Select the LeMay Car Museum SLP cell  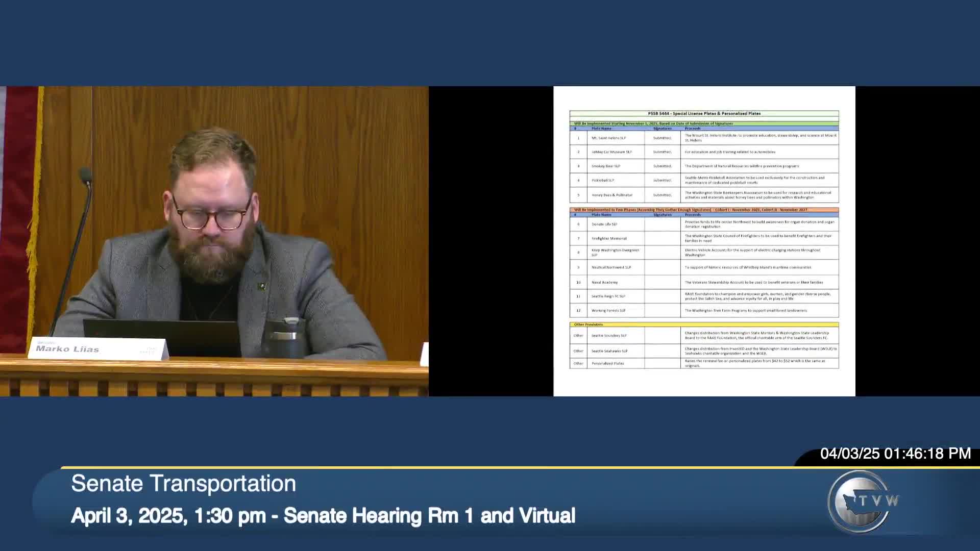tap(611, 152)
